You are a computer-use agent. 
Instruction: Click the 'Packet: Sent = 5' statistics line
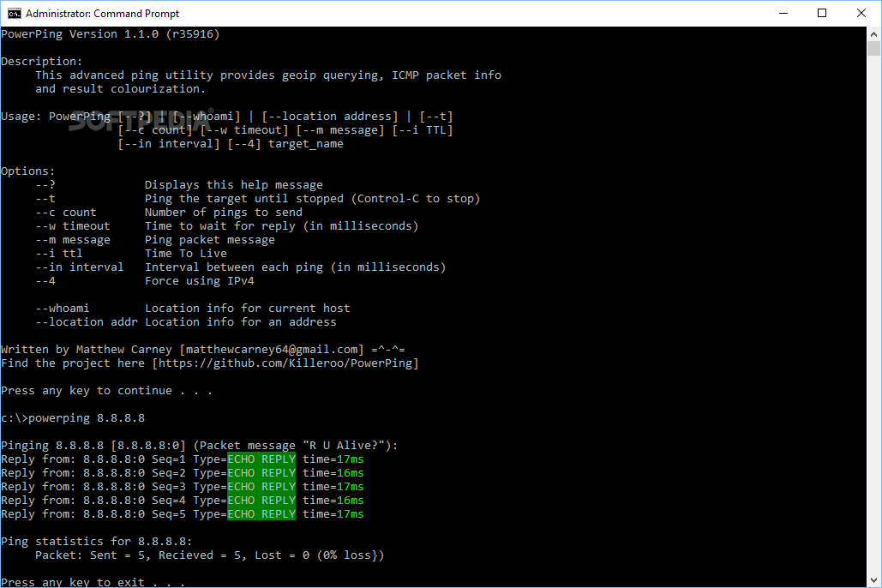[x=210, y=555]
